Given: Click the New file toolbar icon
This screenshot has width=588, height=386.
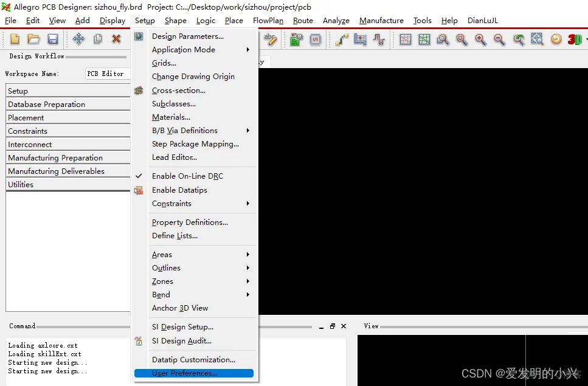Looking at the screenshot, I should pyautogui.click(x=15, y=39).
